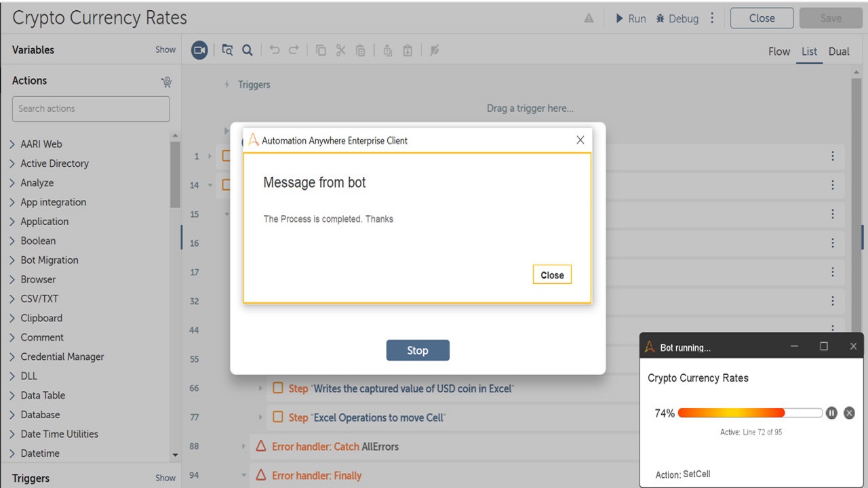This screenshot has width=868, height=488.
Task: Click the paste from shared clipboard icon
Action: tap(408, 50)
